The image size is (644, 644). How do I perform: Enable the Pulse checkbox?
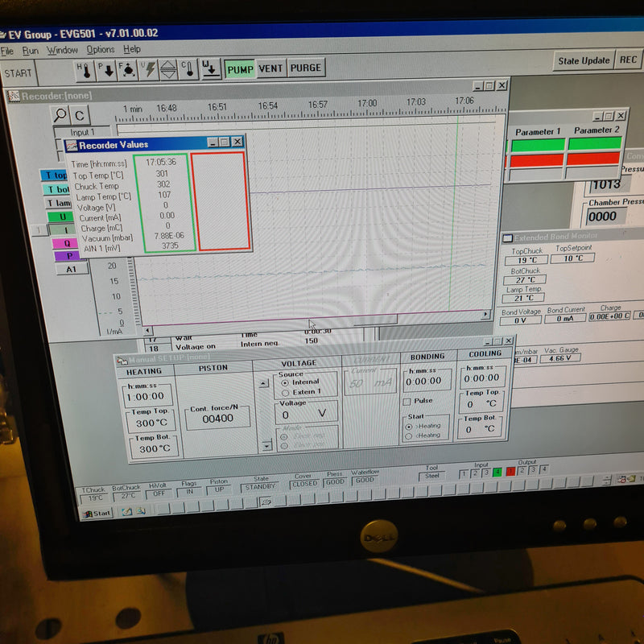407,402
